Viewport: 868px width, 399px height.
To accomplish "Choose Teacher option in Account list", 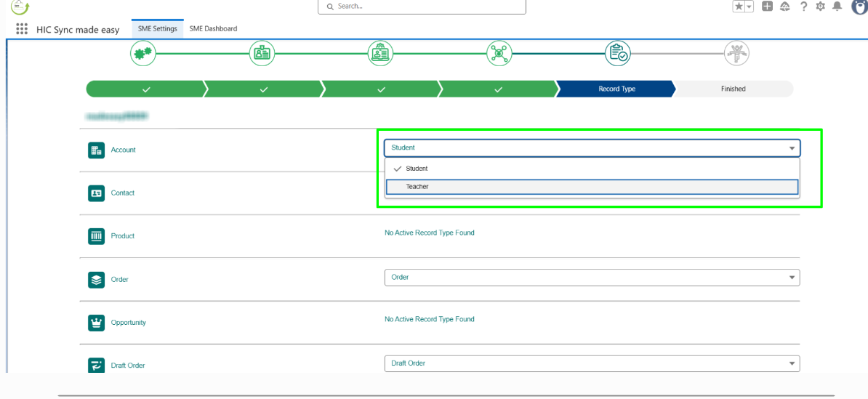I will (x=592, y=187).
